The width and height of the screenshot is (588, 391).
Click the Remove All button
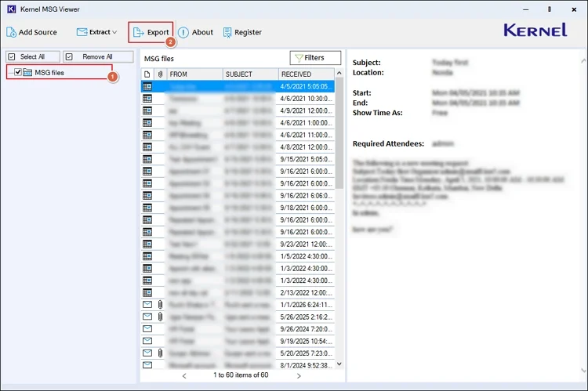(x=98, y=56)
